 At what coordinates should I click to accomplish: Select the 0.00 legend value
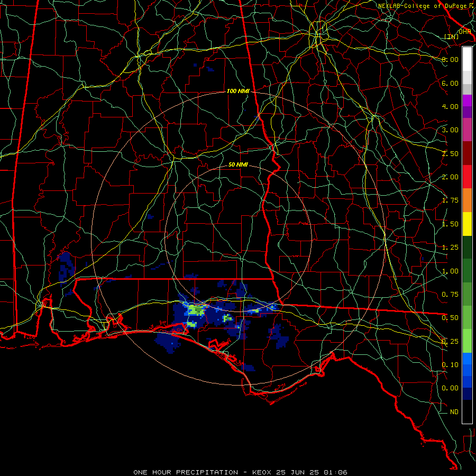(x=450, y=388)
